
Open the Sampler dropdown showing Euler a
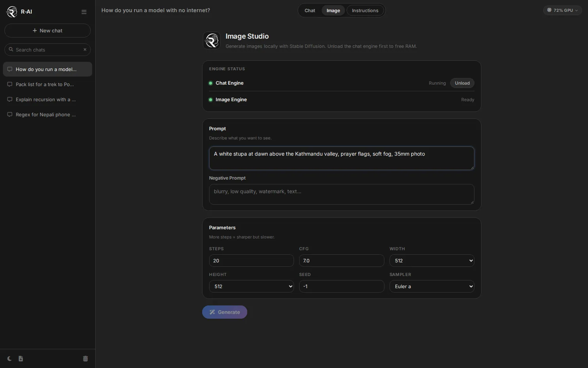432,286
